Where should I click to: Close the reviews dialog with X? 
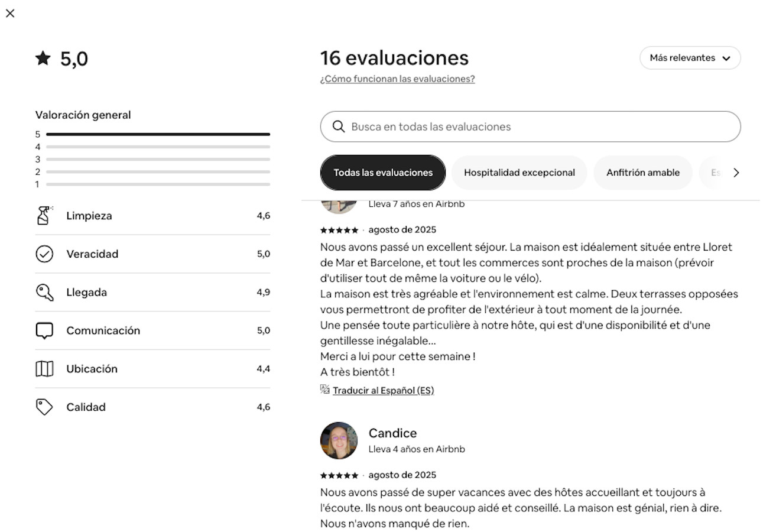pyautogui.click(x=10, y=13)
